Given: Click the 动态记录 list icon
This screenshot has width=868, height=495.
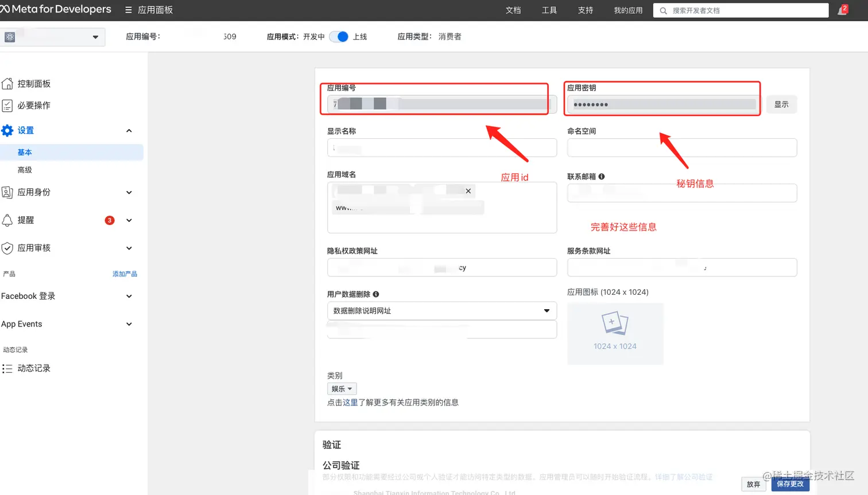Looking at the screenshot, I should [x=7, y=368].
